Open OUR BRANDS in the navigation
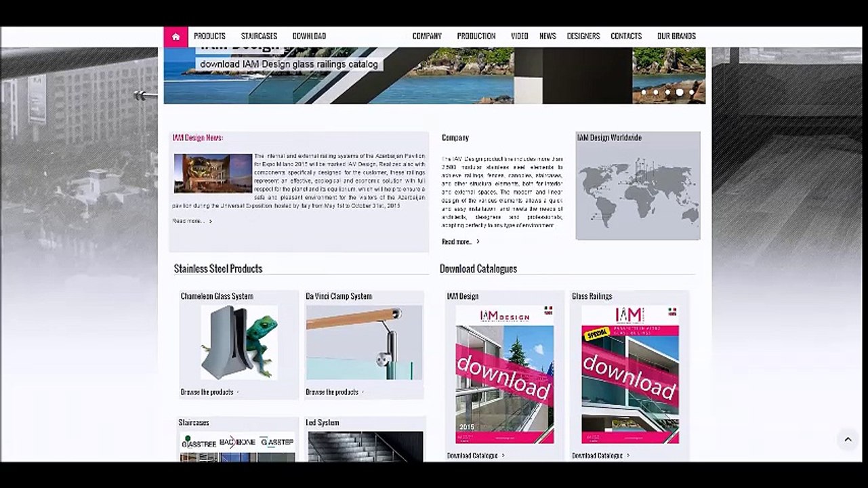The image size is (868, 488). (676, 37)
